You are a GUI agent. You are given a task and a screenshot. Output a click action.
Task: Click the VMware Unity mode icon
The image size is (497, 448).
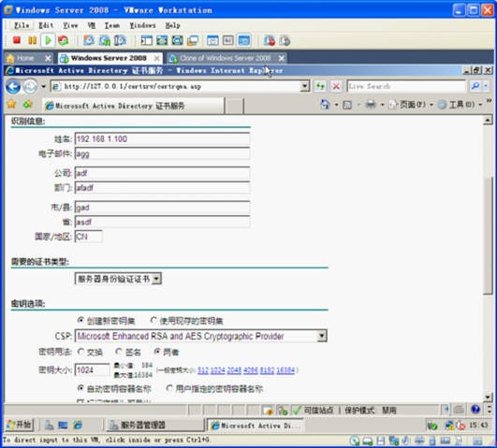(x=193, y=40)
